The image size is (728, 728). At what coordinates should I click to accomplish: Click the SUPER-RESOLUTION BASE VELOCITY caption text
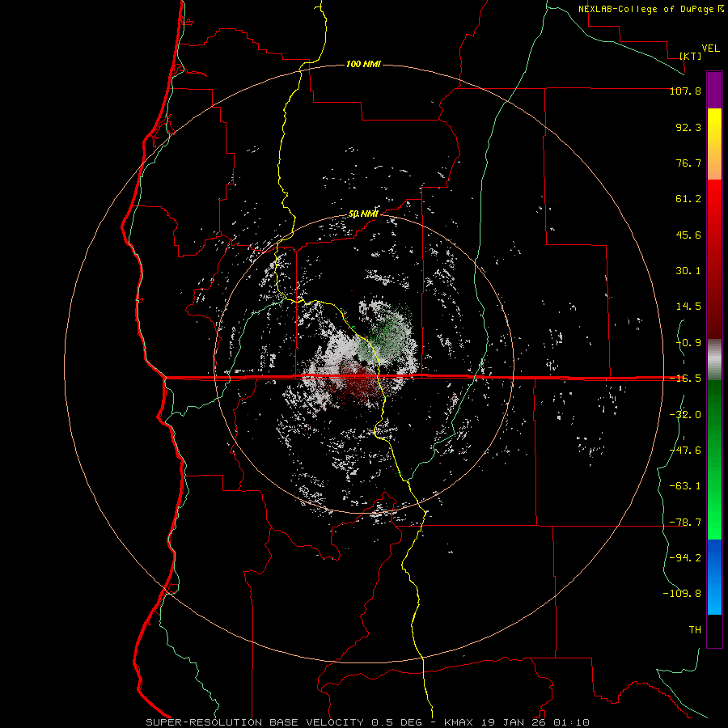point(255,722)
